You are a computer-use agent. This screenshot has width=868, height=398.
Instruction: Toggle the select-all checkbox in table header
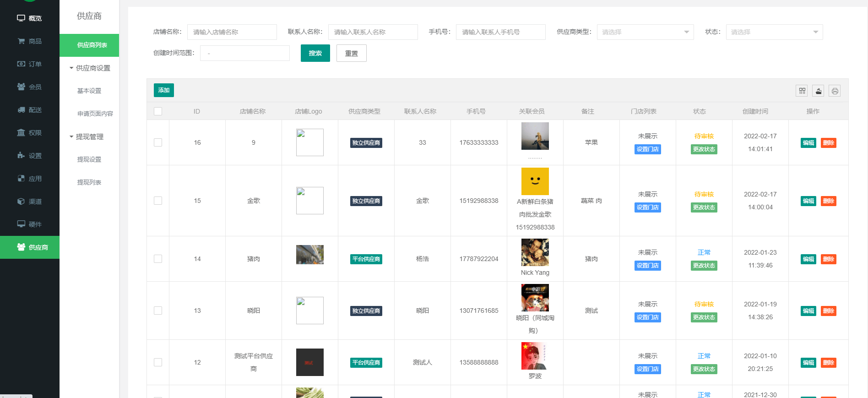pos(158,111)
